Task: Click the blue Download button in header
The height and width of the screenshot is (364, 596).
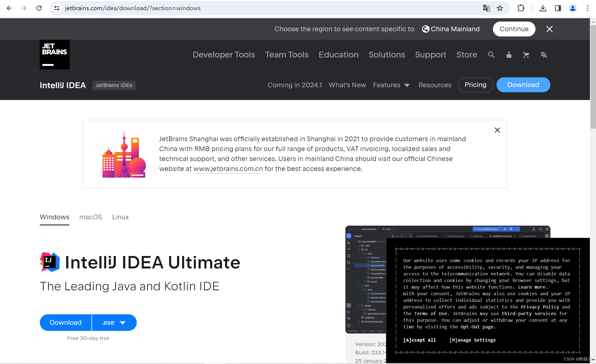Action: click(523, 85)
